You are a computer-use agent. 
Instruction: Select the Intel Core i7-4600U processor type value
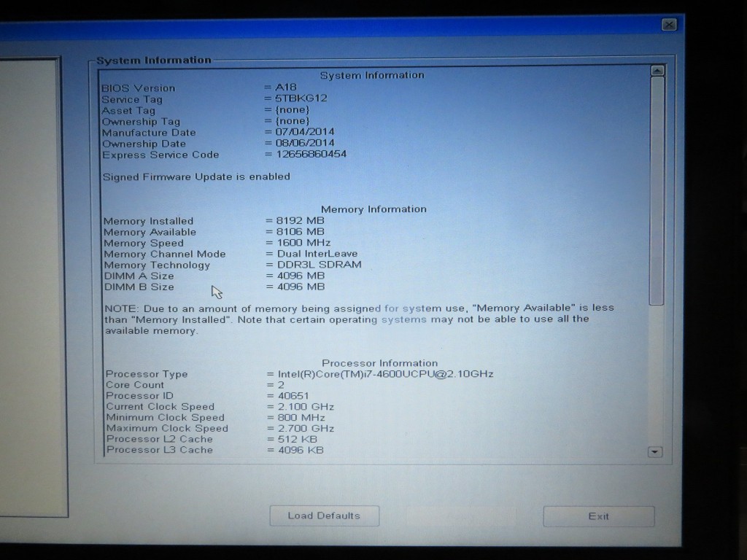385,374
